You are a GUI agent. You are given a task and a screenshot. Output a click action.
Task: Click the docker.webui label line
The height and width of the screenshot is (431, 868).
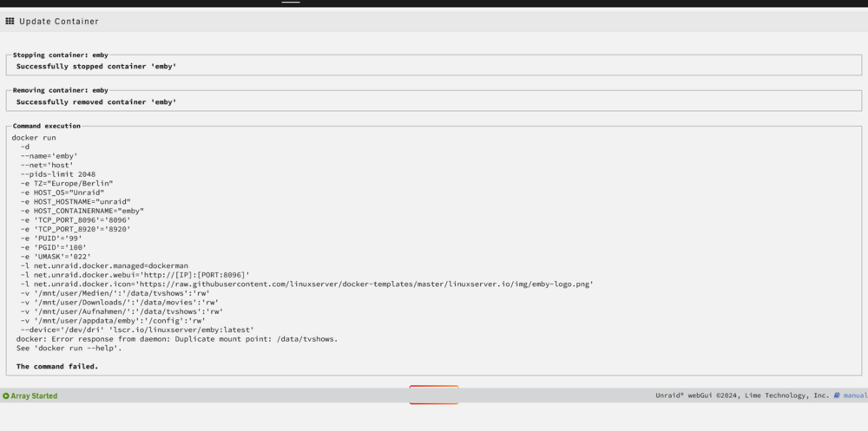135,274
